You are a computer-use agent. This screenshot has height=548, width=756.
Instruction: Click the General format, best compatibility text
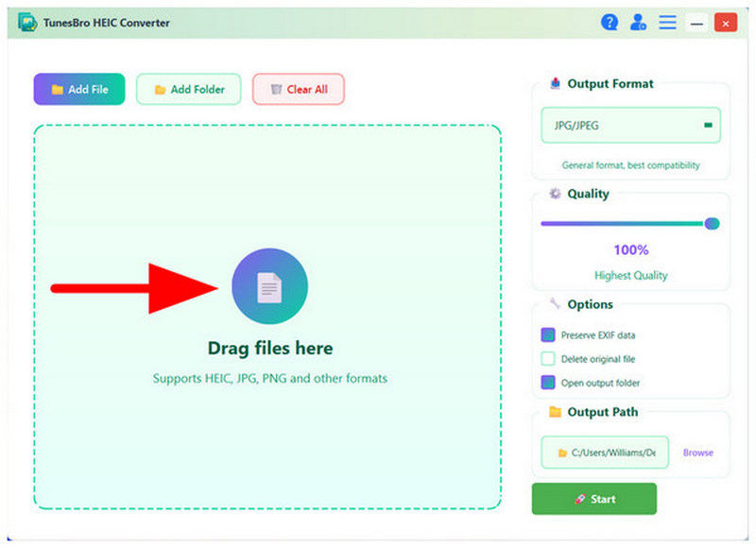630,165
